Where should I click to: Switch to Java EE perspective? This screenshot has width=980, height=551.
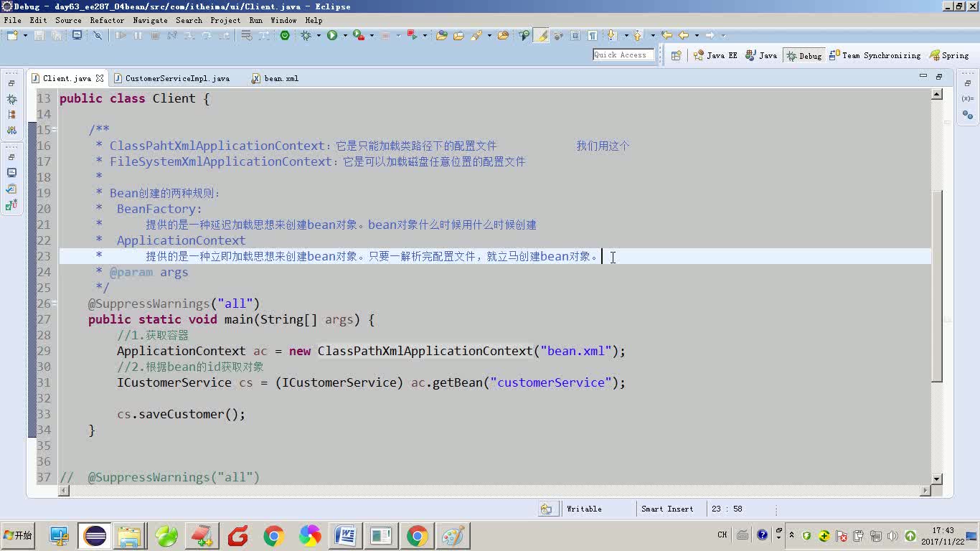click(715, 55)
